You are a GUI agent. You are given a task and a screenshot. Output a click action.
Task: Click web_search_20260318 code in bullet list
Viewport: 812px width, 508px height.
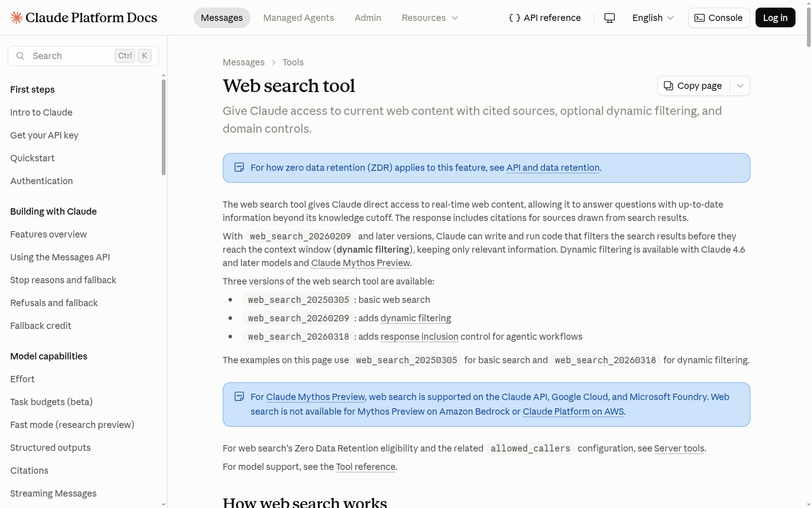[298, 337]
